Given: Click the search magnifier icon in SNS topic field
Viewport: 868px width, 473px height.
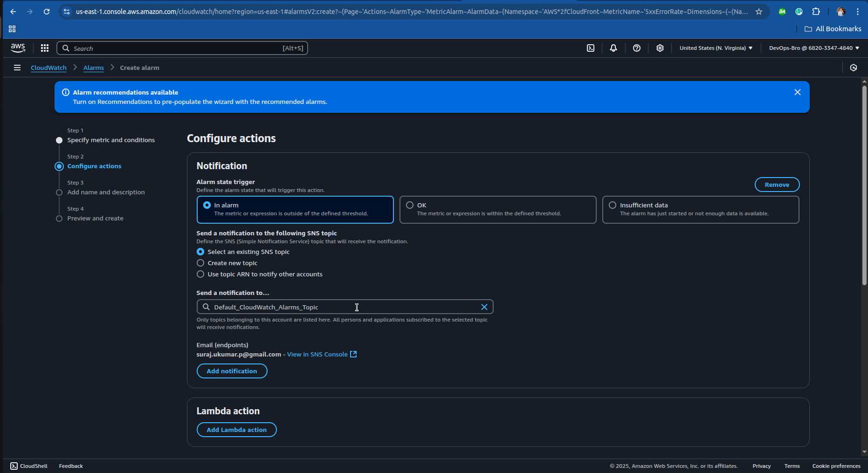Looking at the screenshot, I should (206, 307).
